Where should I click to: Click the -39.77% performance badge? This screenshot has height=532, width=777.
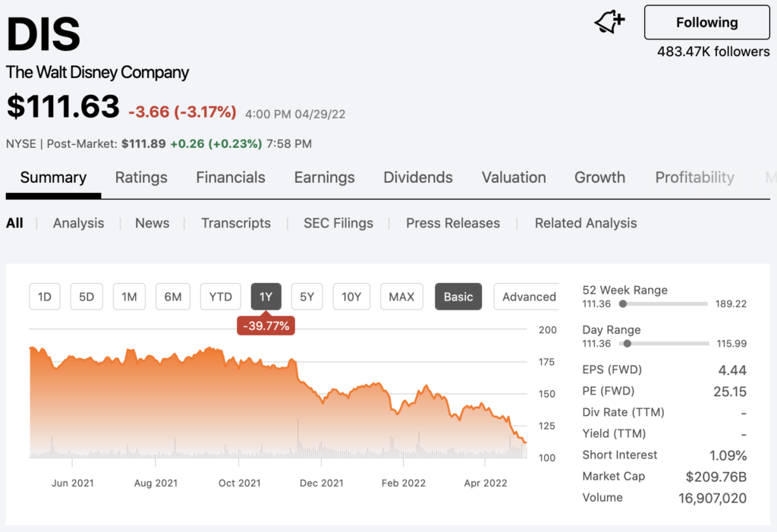(x=266, y=326)
